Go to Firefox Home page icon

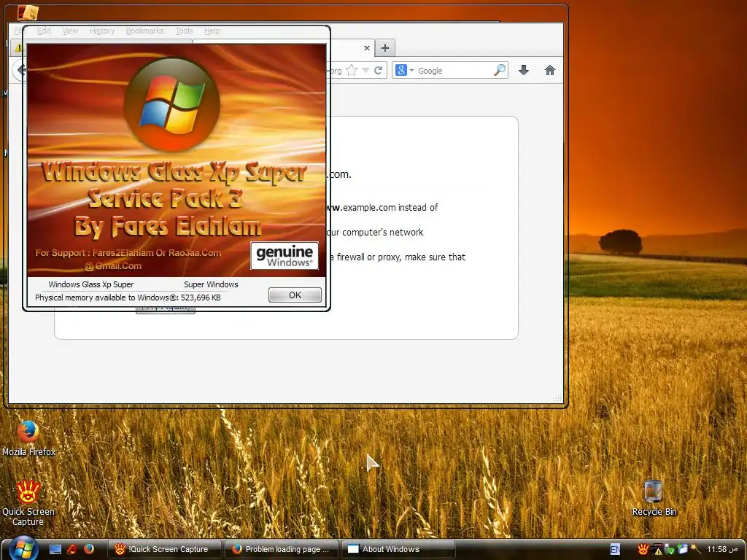(x=550, y=71)
